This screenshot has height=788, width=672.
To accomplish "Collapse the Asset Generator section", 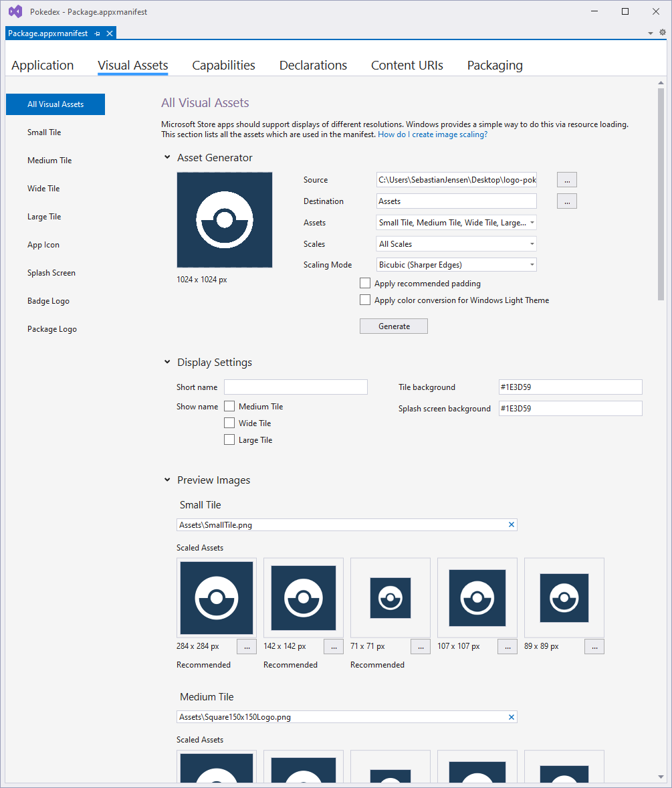I will (167, 158).
